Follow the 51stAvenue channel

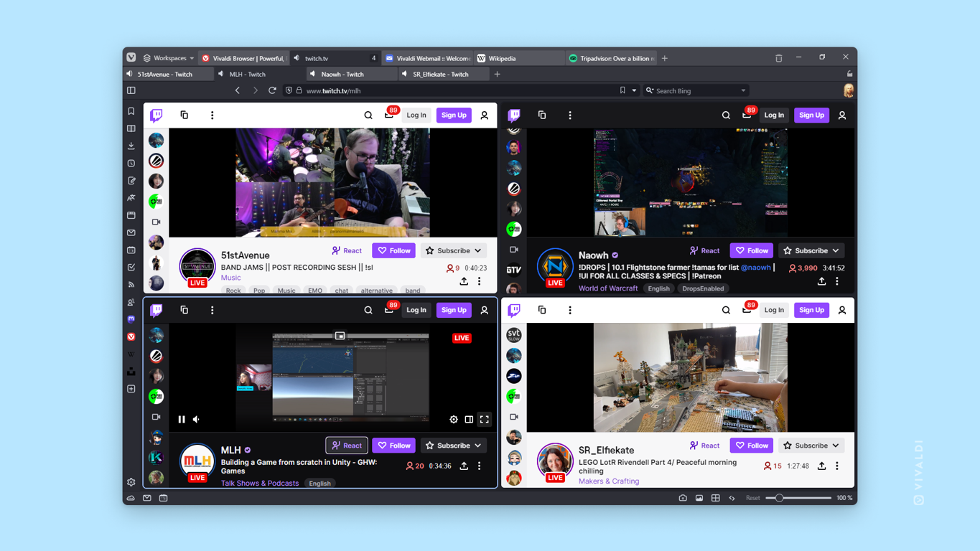tap(393, 250)
